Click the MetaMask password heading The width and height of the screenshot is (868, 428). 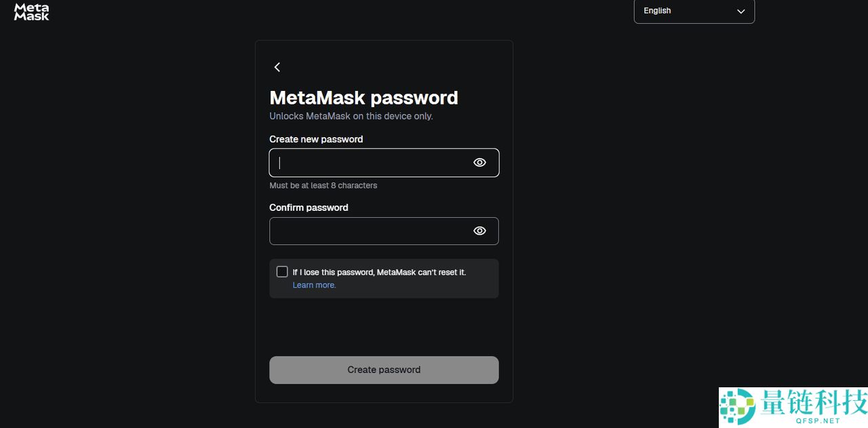(363, 98)
